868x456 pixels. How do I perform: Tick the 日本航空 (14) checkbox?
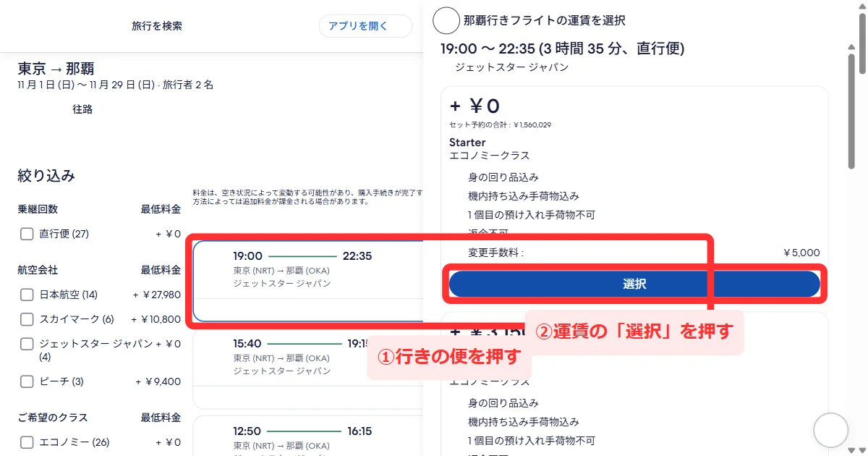pos(27,295)
